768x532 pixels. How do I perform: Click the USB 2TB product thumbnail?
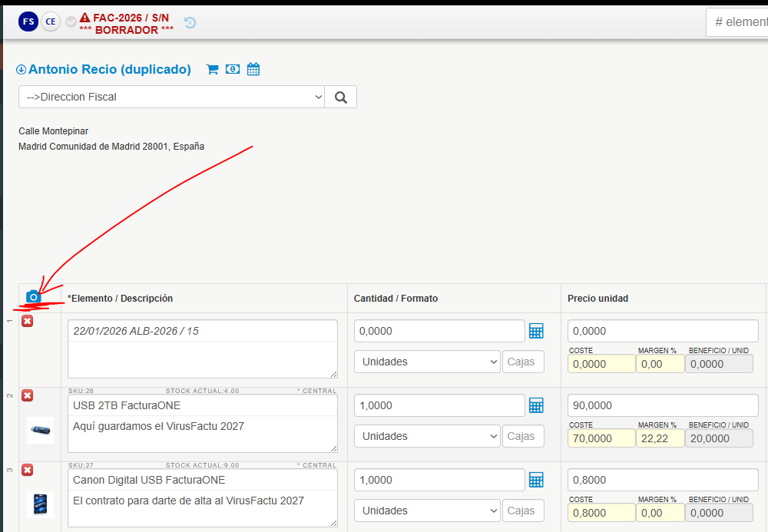click(40, 430)
